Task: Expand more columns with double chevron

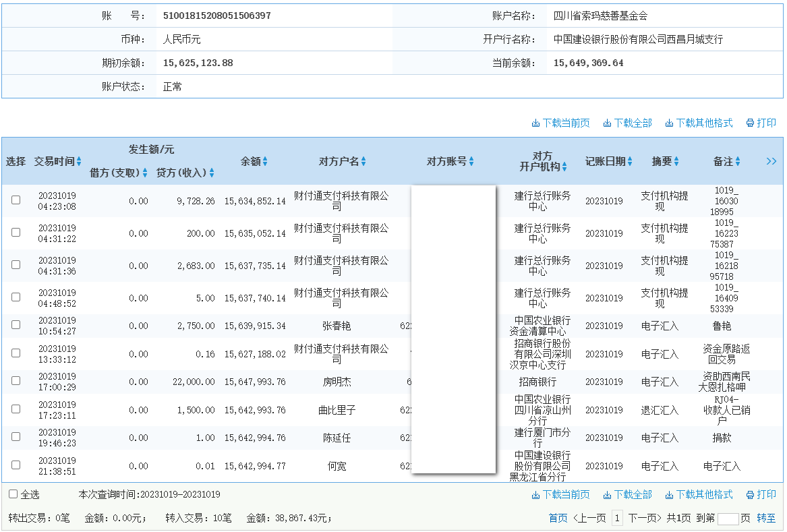Action: pos(771,162)
